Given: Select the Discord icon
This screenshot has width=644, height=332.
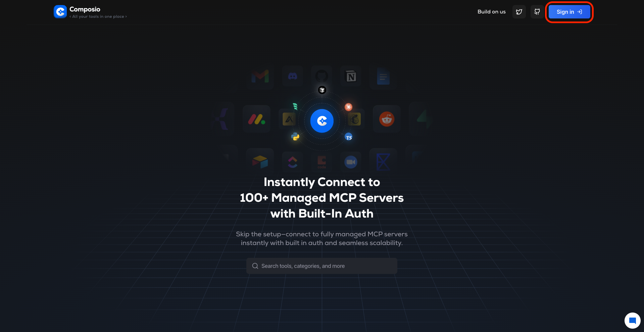Looking at the screenshot, I should (x=292, y=76).
